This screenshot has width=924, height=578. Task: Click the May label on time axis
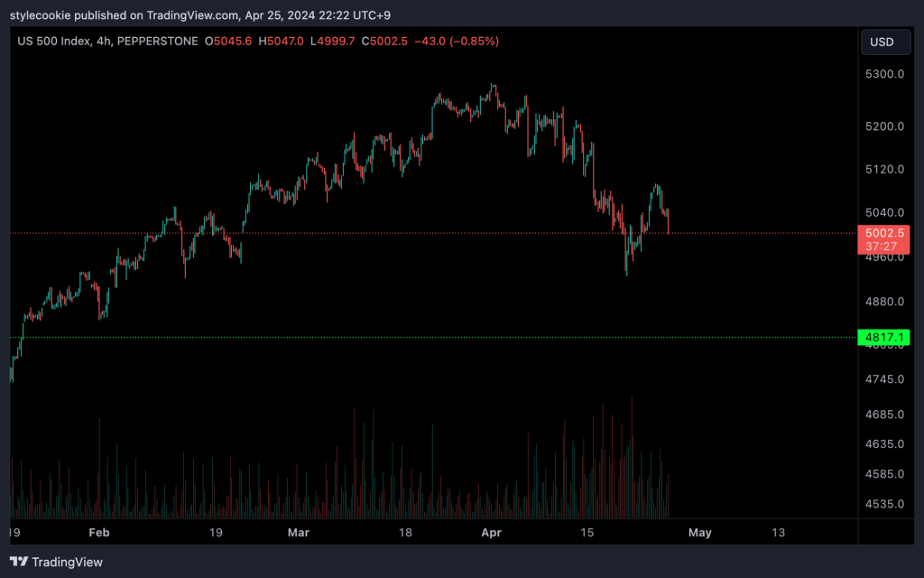click(x=700, y=533)
